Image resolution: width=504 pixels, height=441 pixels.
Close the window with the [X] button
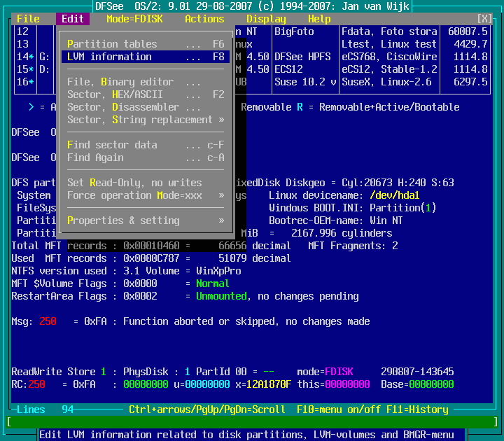click(484, 19)
